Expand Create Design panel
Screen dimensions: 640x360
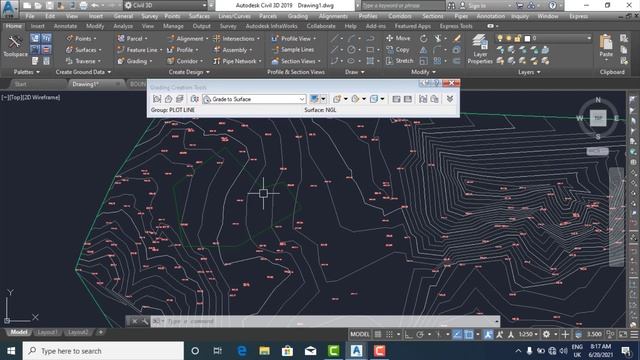click(x=189, y=72)
